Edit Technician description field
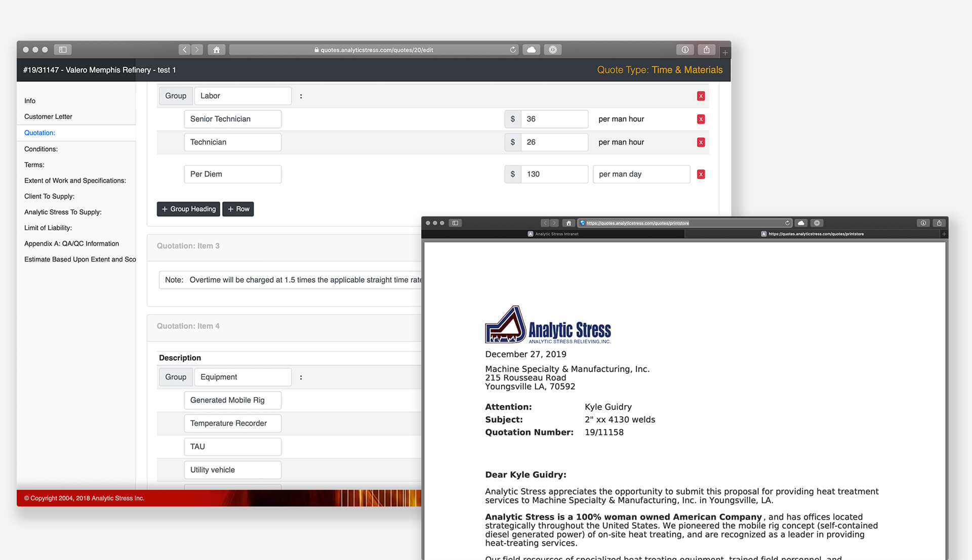The image size is (972, 560). tap(232, 143)
